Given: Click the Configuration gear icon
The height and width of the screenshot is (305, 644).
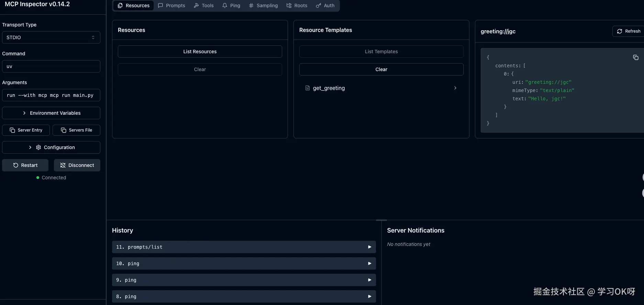Looking at the screenshot, I should (x=38, y=147).
